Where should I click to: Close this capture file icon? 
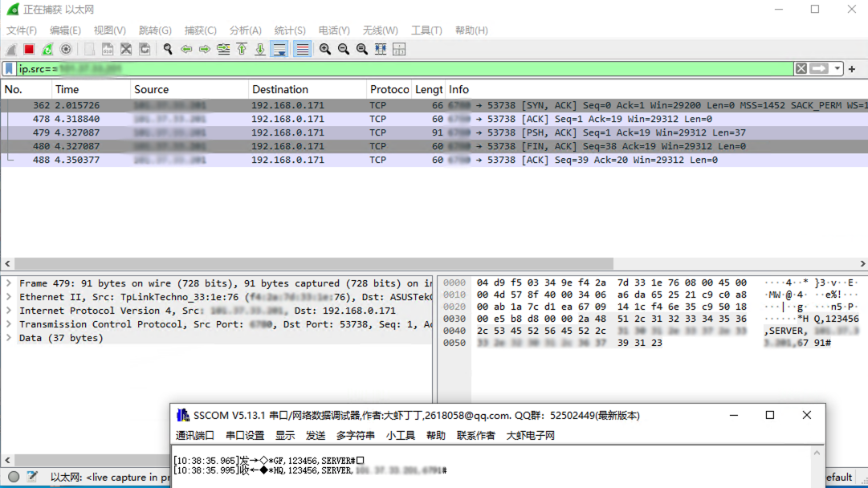click(126, 49)
